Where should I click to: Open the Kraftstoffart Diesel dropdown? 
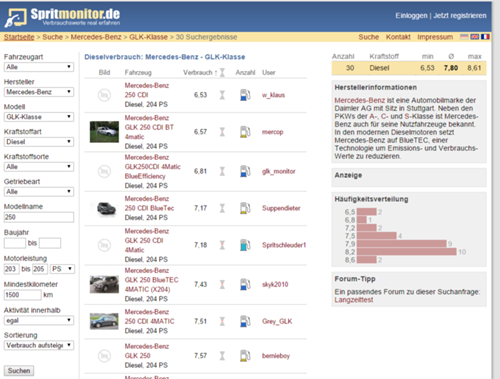pyautogui.click(x=39, y=142)
